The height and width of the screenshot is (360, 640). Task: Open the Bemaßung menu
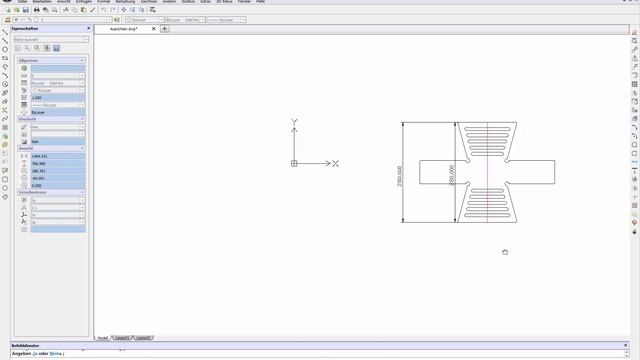[125, 2]
